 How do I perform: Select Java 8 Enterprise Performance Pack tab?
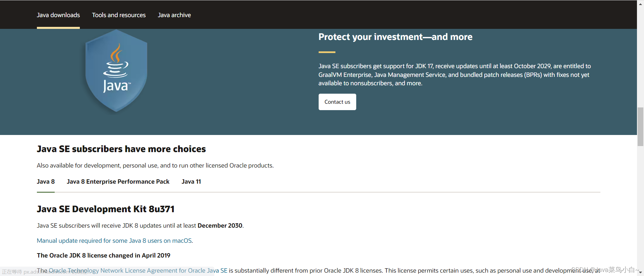(x=118, y=182)
